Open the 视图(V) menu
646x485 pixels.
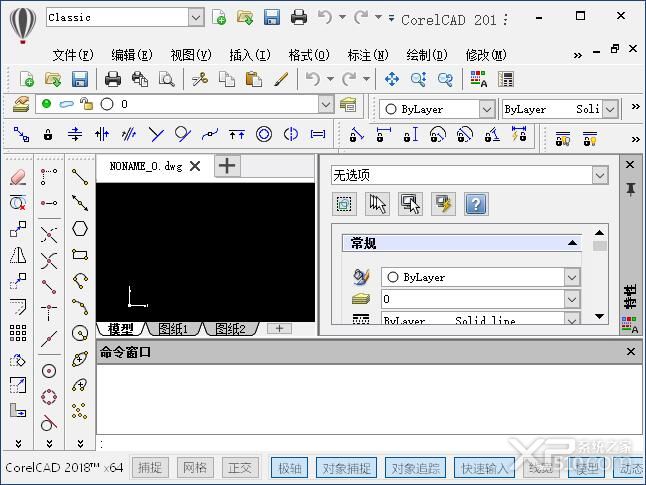tap(191, 55)
